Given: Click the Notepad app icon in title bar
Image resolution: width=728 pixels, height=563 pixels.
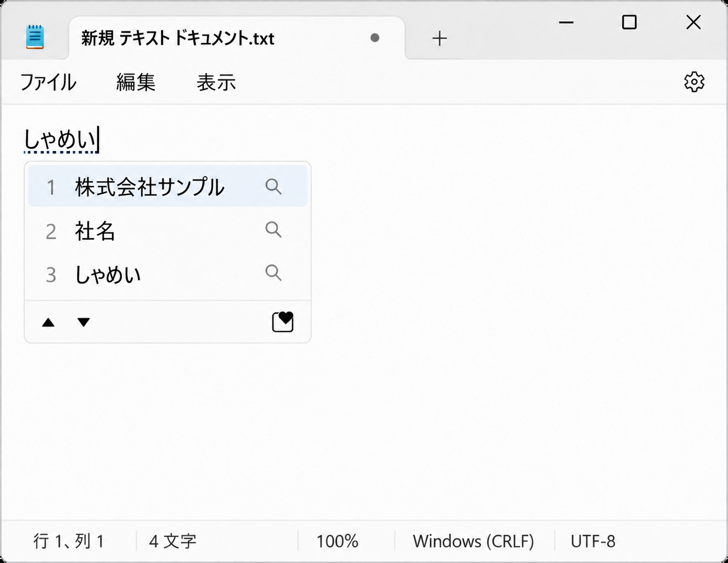Looking at the screenshot, I should [35, 37].
